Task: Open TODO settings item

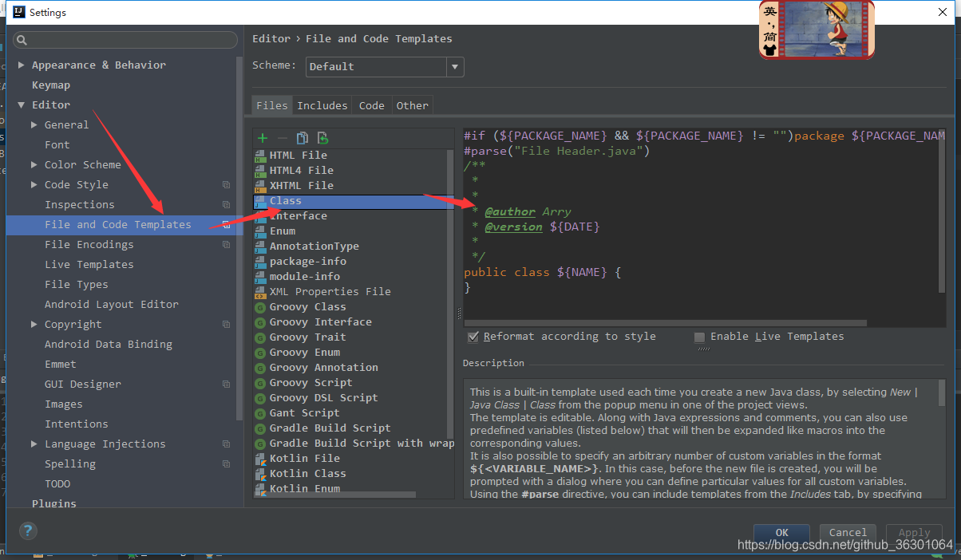Action: pyautogui.click(x=57, y=484)
